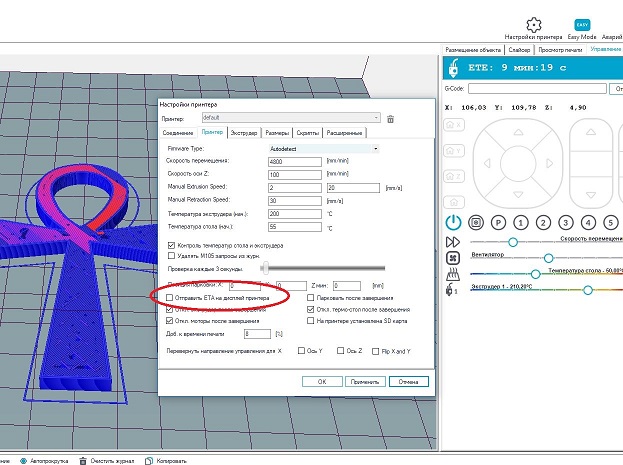
Task: Home the X axis button
Action: pyautogui.click(x=454, y=125)
